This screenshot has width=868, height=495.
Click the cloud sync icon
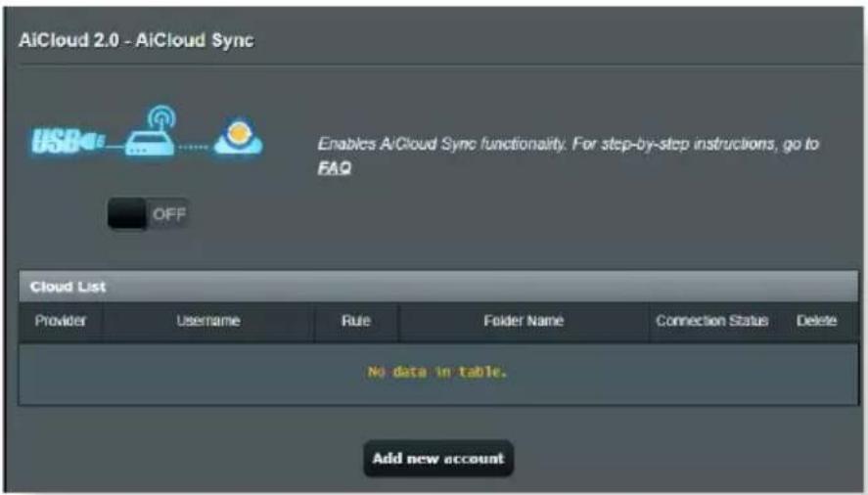238,137
